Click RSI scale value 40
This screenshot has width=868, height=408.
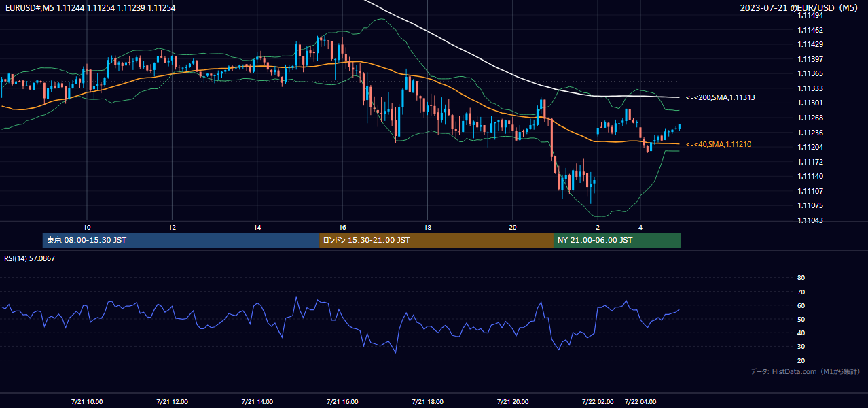[801, 333]
